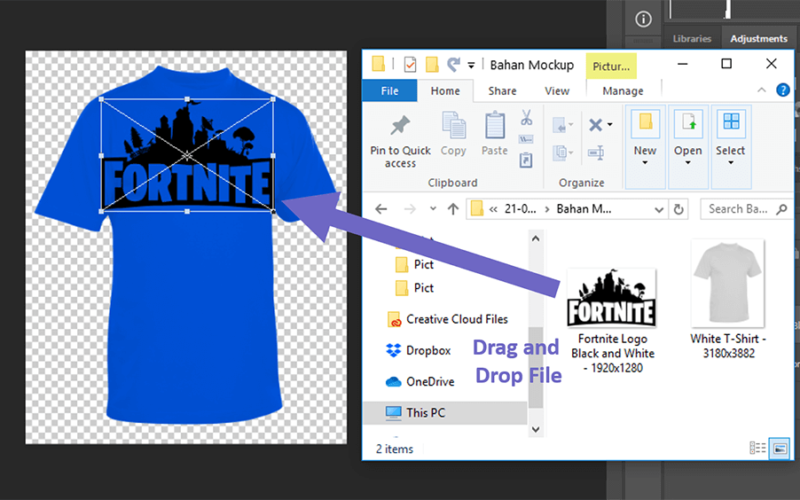
Task: Expand Move to dropdown arrow
Action: pos(571,124)
